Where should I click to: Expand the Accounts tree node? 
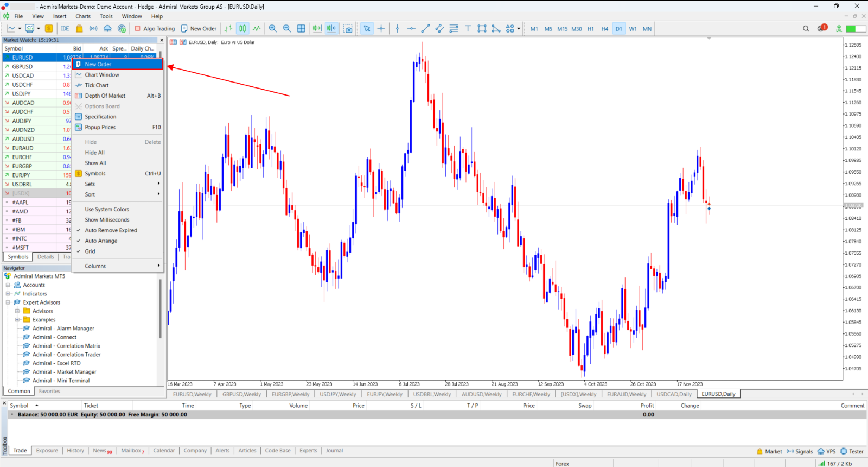click(x=8, y=285)
